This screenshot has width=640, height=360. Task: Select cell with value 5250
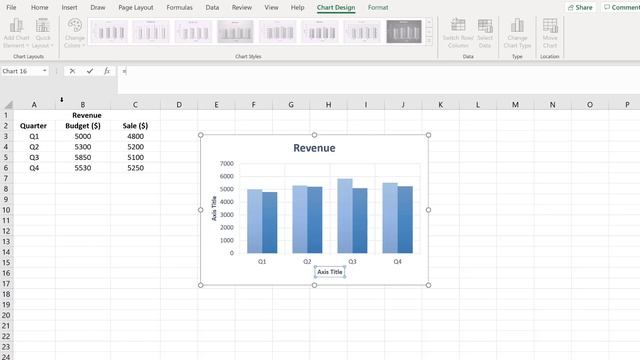[x=135, y=168]
